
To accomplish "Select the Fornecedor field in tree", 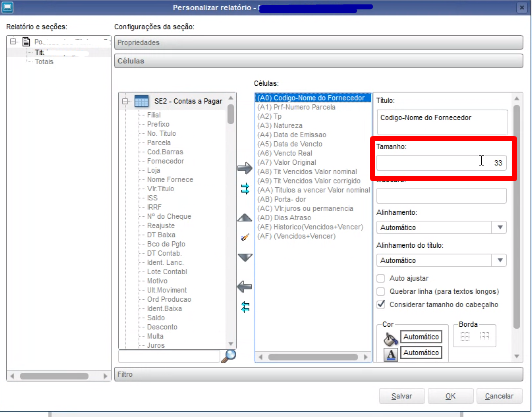I will 165,161.
